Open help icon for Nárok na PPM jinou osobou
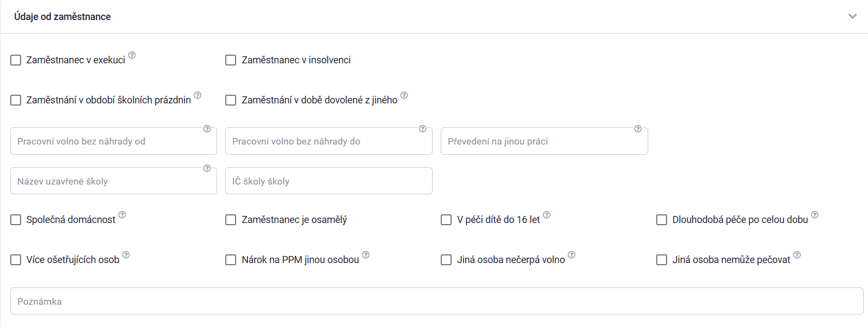Screen dimensions: 868x328 click(366, 255)
